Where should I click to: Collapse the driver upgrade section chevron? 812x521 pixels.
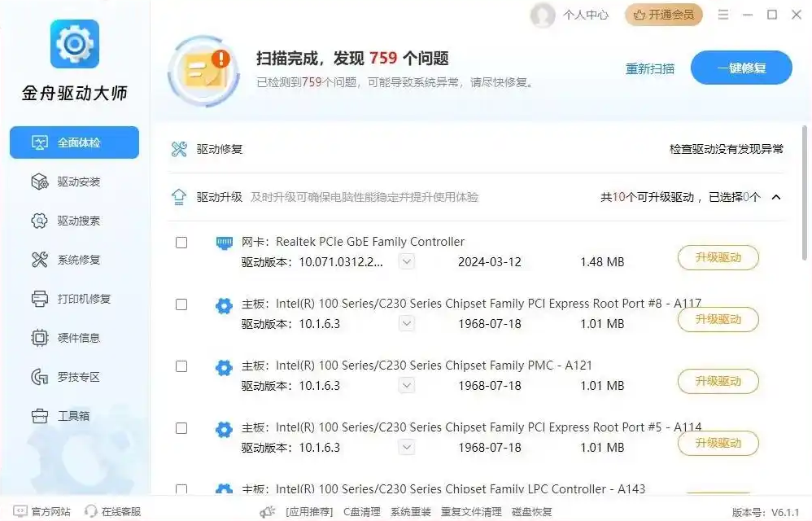coord(776,197)
